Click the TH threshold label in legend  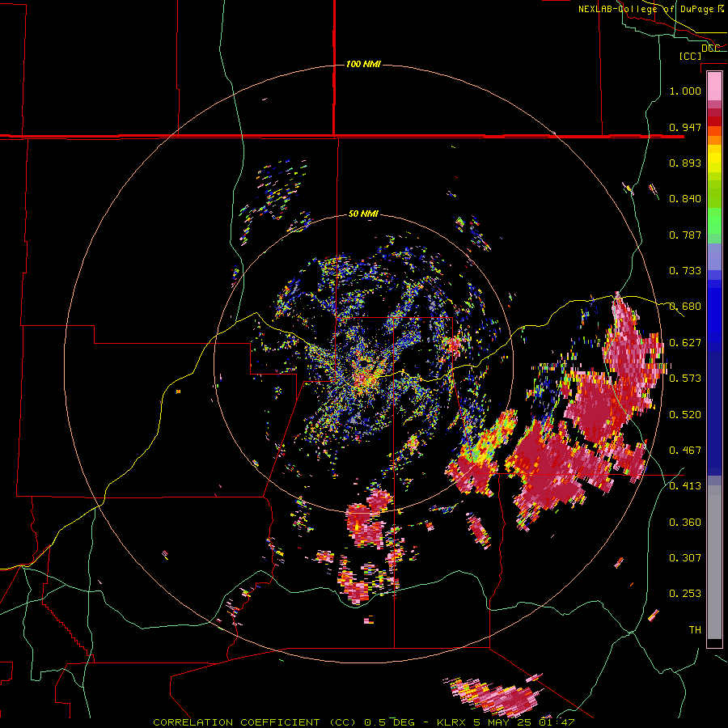click(x=695, y=630)
